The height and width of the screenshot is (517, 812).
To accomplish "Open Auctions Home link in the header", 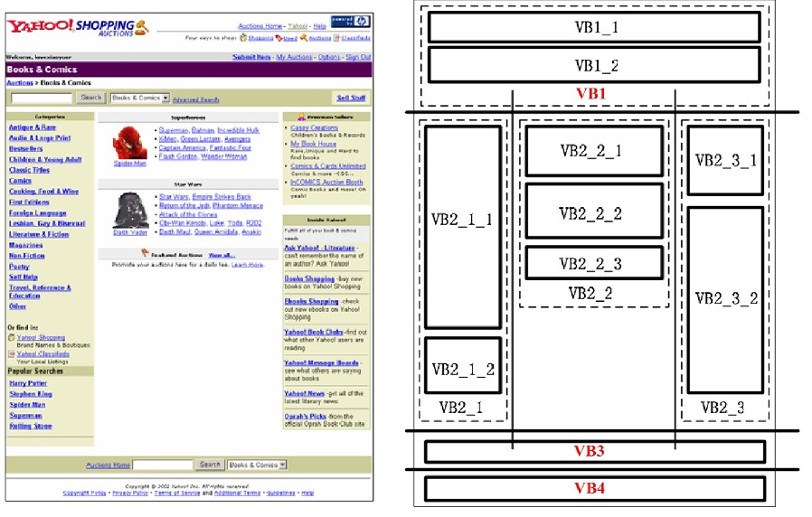I will coord(260,26).
